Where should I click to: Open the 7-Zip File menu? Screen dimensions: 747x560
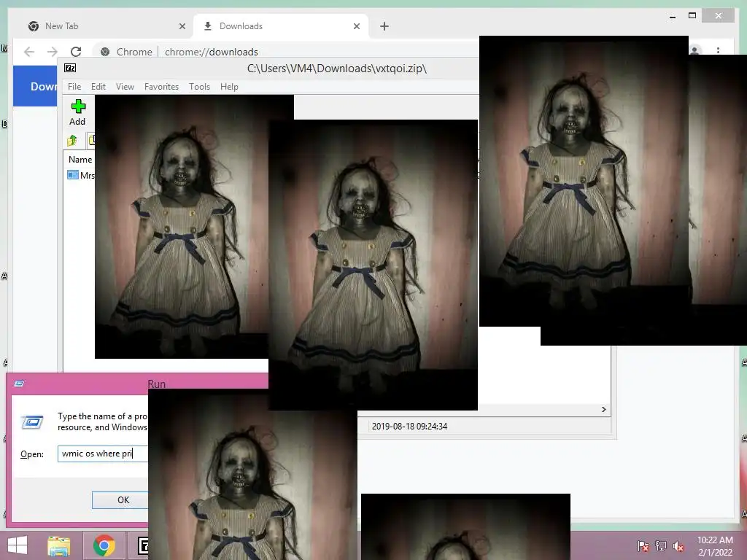pos(74,87)
